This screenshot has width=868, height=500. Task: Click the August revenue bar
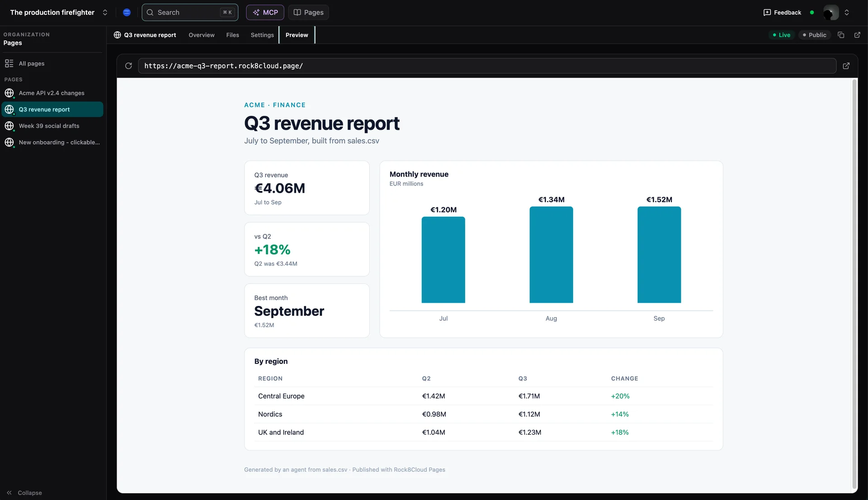click(x=551, y=255)
